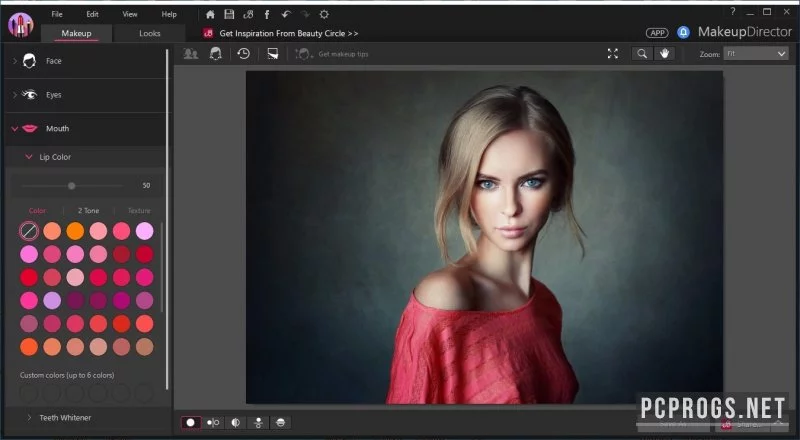Click the Undo arrow icon
The height and width of the screenshot is (440, 800).
pos(286,14)
